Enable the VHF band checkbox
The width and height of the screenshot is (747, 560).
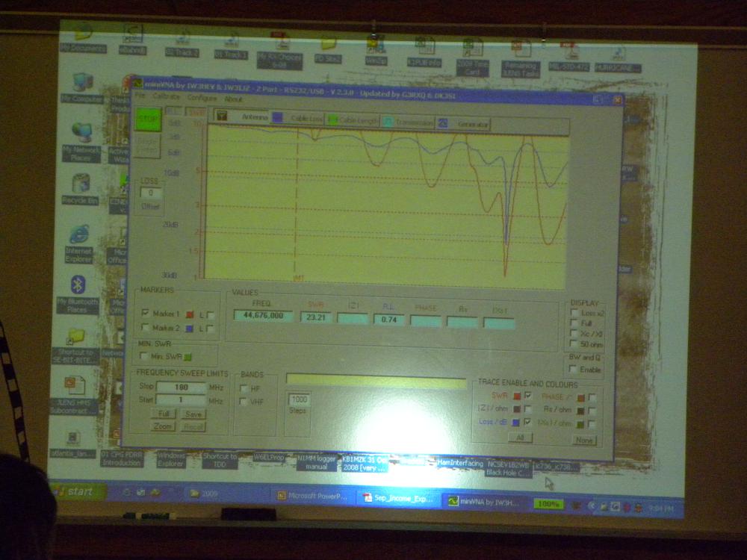[x=244, y=402]
